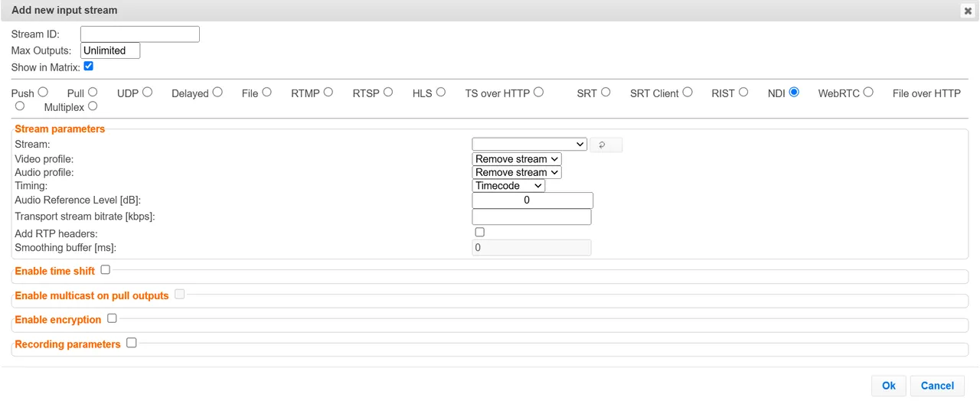Open the Video profile dropdown
This screenshot has height=404, width=980.
517,159
